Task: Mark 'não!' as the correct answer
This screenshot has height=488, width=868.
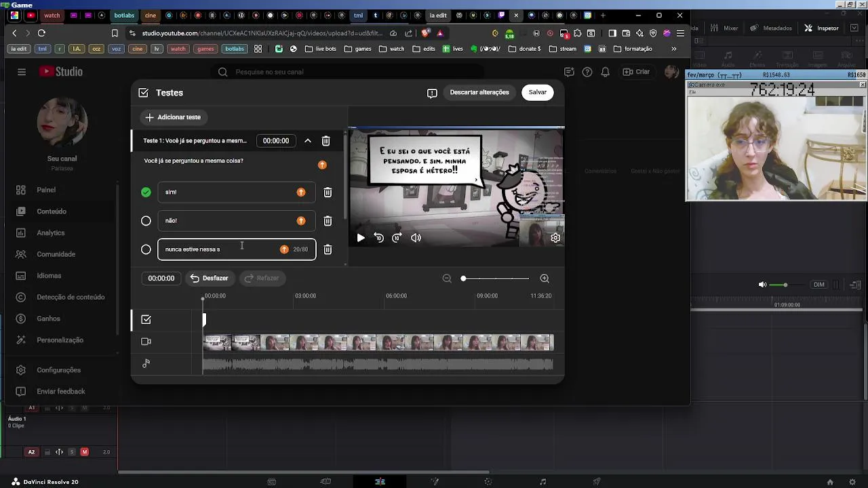Action: point(146,221)
